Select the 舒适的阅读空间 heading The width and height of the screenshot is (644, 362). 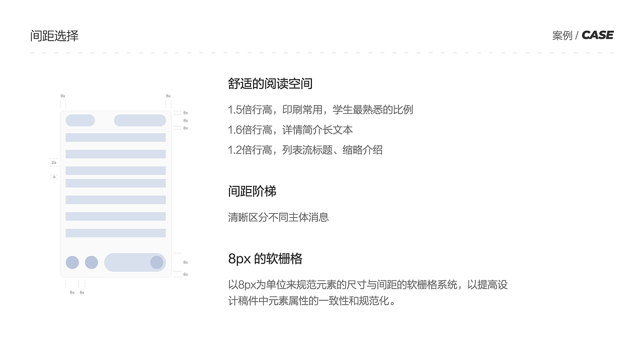(270, 83)
